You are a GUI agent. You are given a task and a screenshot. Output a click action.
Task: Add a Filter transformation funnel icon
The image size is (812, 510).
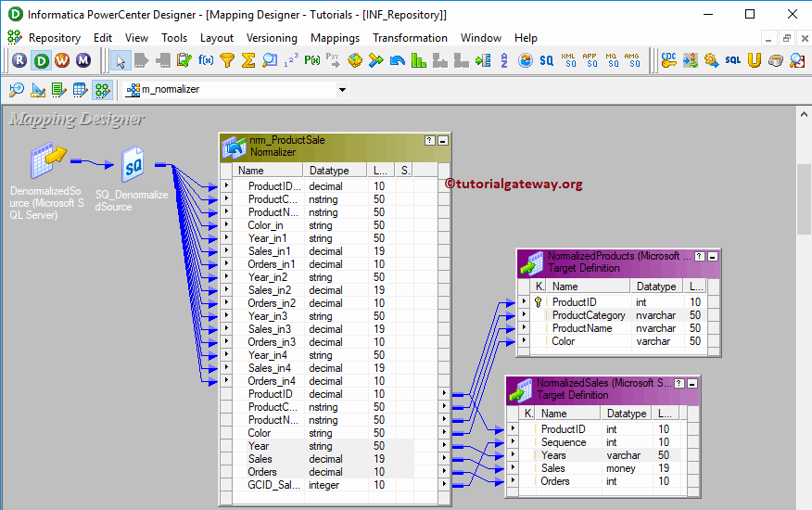click(x=227, y=60)
